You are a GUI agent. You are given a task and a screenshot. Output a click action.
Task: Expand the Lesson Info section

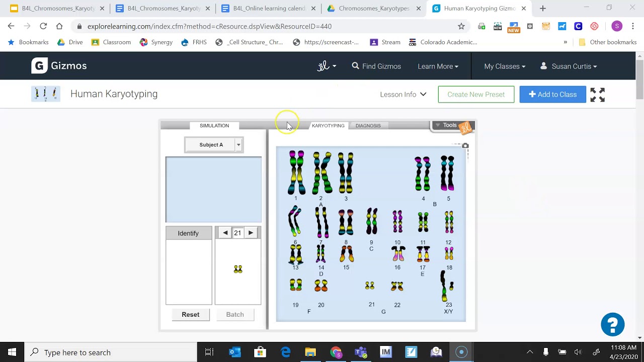[x=403, y=95]
